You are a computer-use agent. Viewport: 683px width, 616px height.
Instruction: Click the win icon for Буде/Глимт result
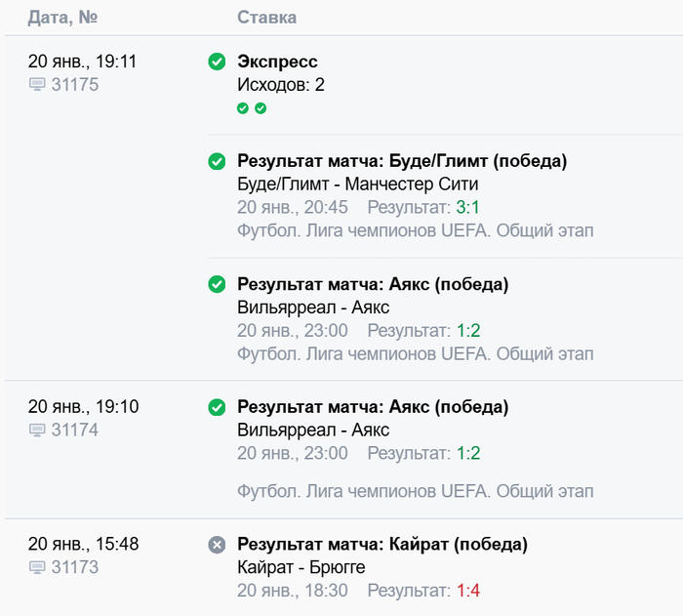tap(217, 161)
